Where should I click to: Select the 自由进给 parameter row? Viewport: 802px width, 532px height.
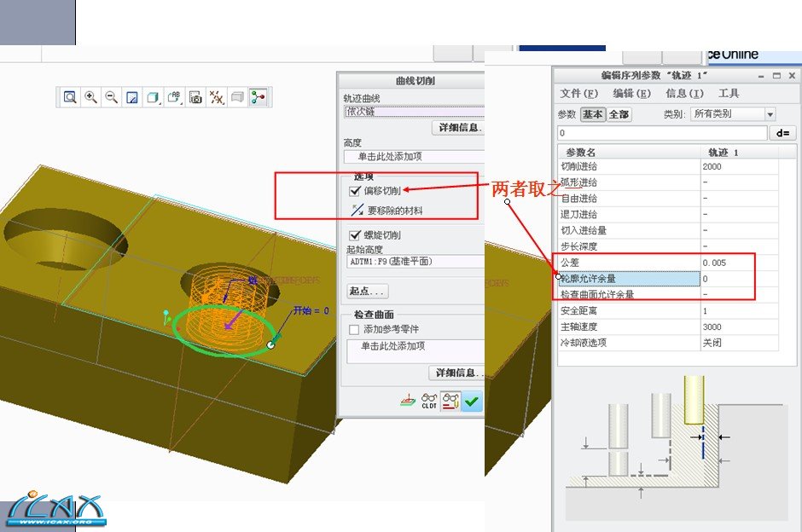click(x=668, y=199)
